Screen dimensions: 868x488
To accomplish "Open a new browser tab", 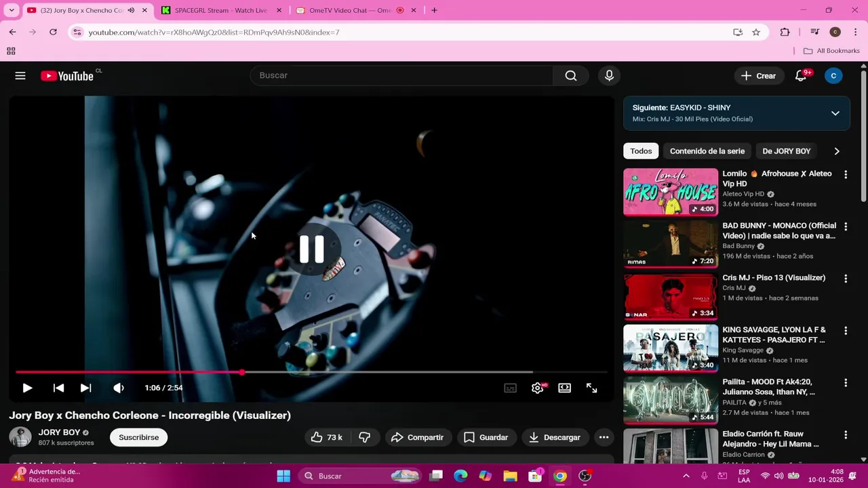I will (x=434, y=10).
